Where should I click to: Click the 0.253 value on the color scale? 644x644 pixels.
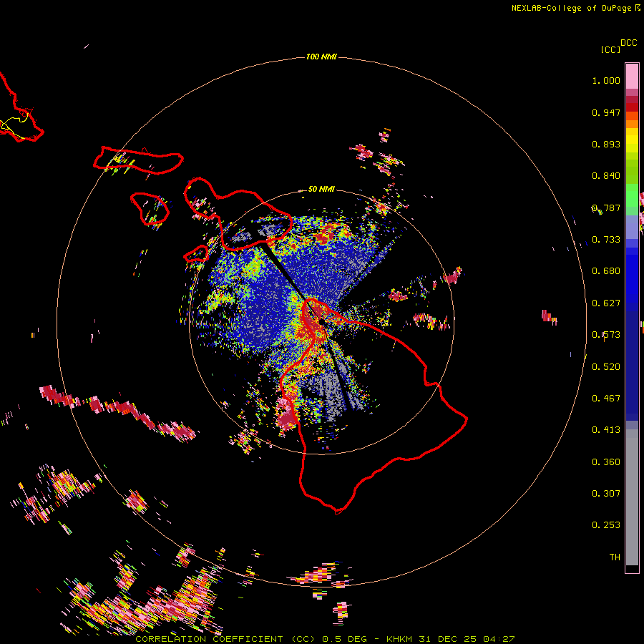coord(606,525)
